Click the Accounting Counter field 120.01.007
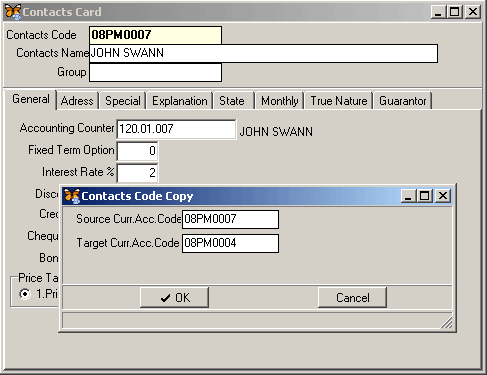This screenshot has height=375, width=487. pos(176,129)
